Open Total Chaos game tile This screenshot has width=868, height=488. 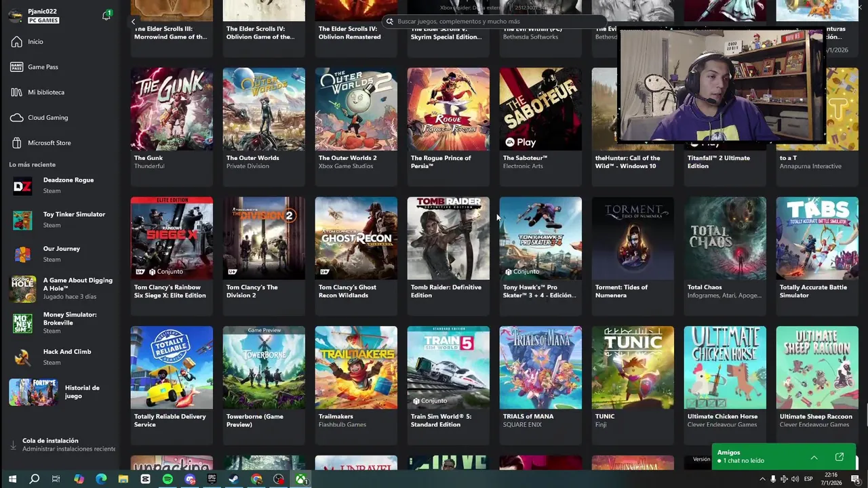725,256
